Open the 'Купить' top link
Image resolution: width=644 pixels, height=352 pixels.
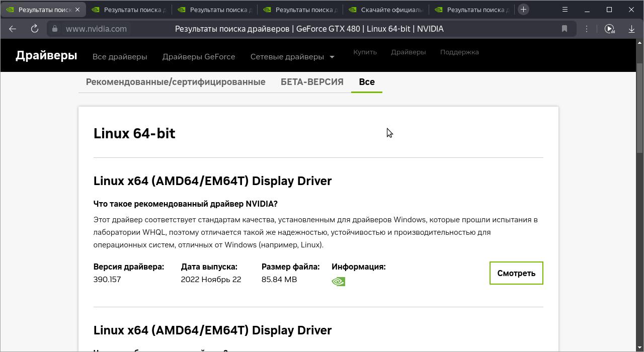coord(365,52)
